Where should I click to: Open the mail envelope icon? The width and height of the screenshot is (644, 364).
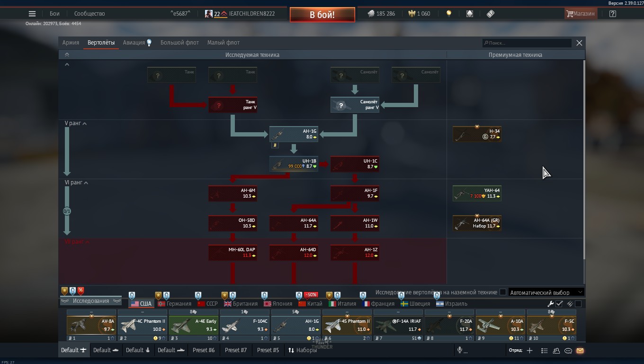click(580, 351)
